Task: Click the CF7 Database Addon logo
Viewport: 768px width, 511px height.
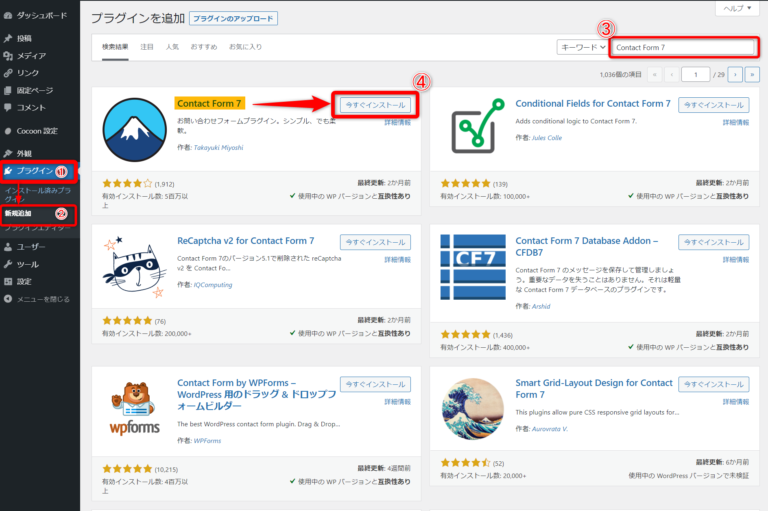Action: click(473, 267)
